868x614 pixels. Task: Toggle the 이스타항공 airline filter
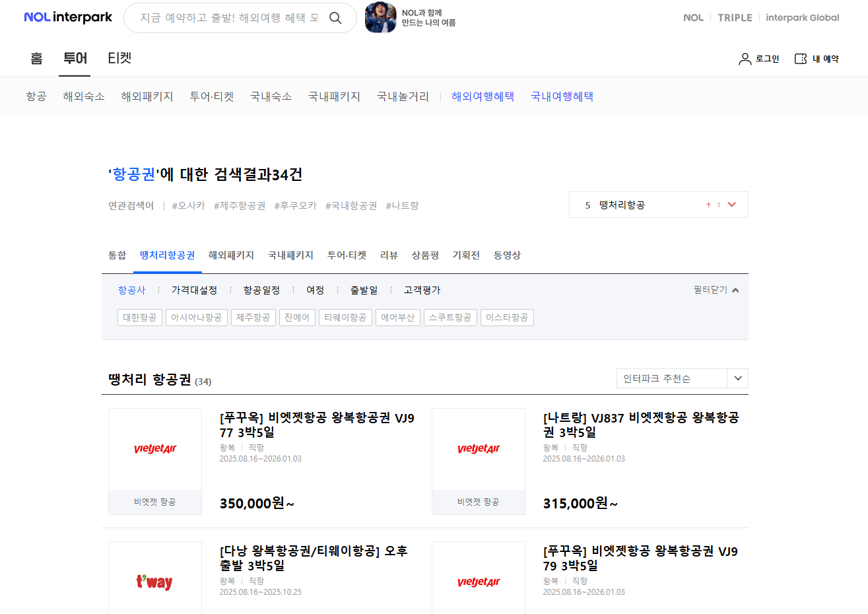click(x=507, y=318)
